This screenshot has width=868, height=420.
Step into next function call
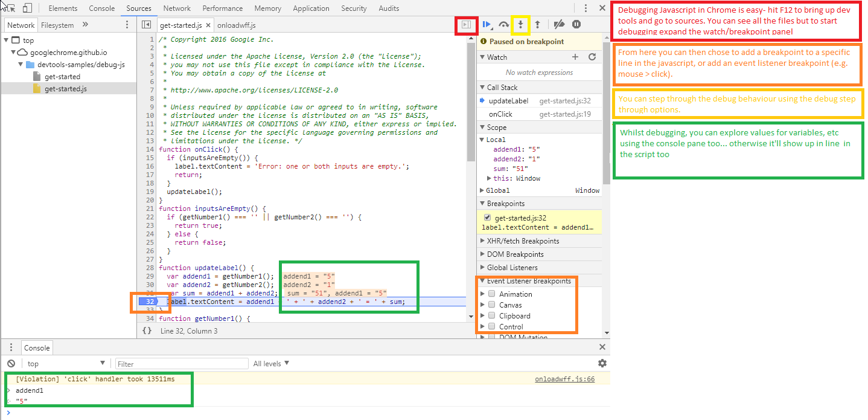tap(520, 25)
